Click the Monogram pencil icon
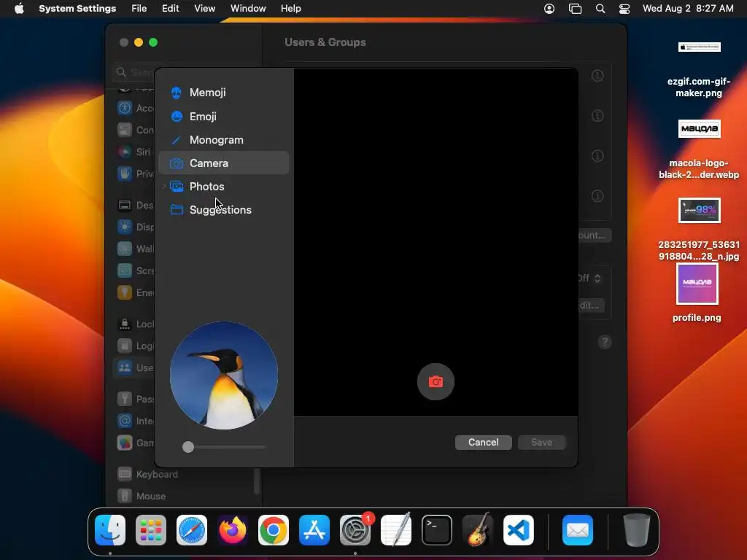This screenshot has width=747, height=560. [177, 139]
